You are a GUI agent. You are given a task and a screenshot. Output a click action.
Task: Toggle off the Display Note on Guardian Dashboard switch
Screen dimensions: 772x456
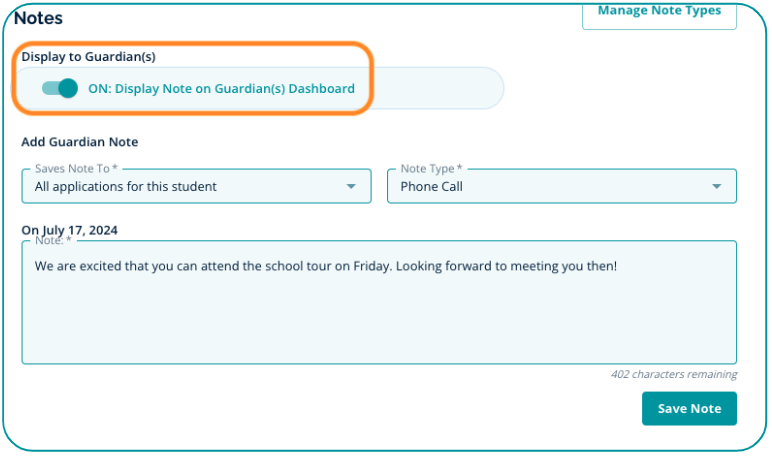[60, 88]
